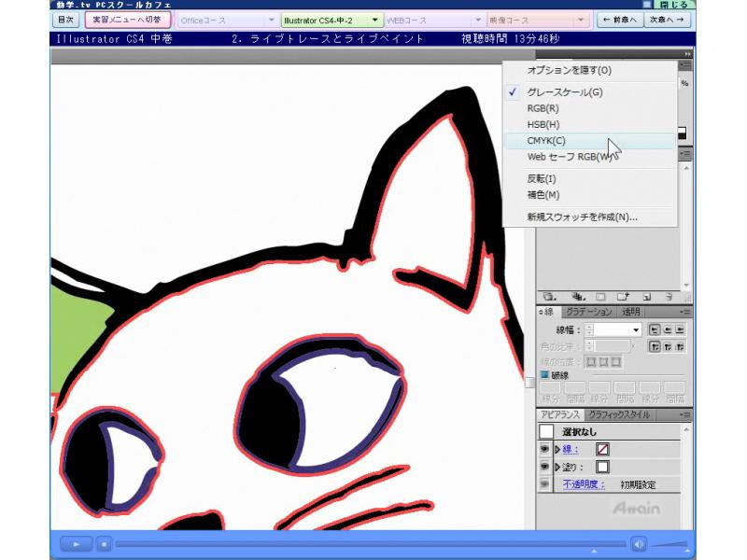
Task: Open the 線幅 stroke width dropdown
Action: coord(636,330)
